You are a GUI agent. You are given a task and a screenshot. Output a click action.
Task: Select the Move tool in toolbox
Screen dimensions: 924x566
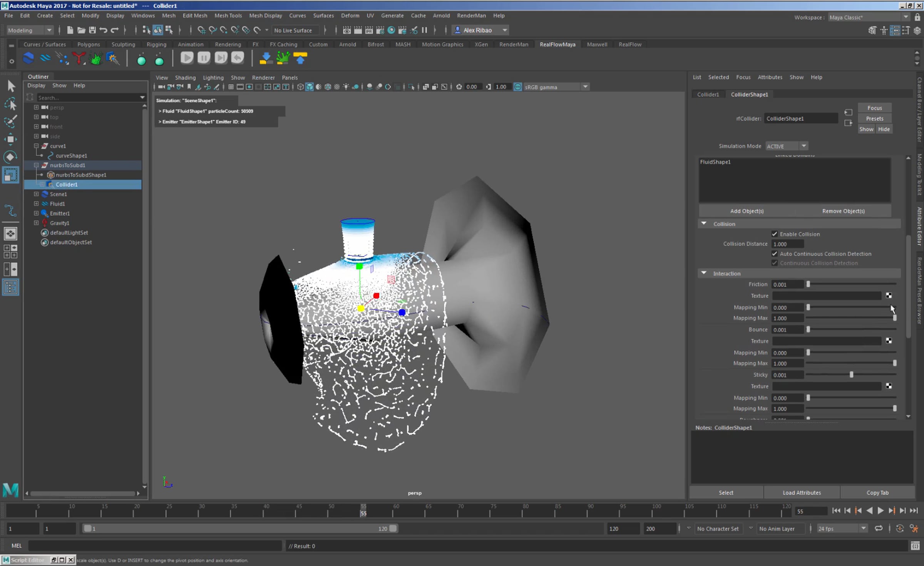pyautogui.click(x=10, y=139)
